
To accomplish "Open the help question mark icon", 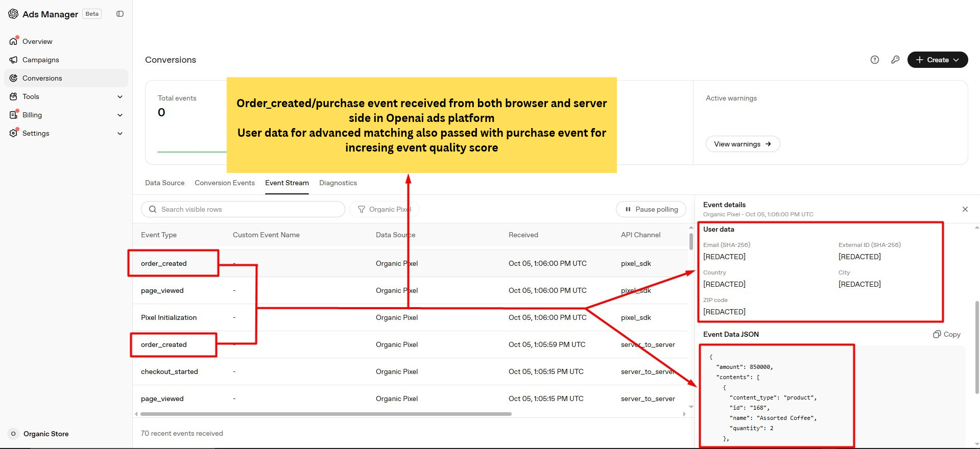I will [x=875, y=60].
